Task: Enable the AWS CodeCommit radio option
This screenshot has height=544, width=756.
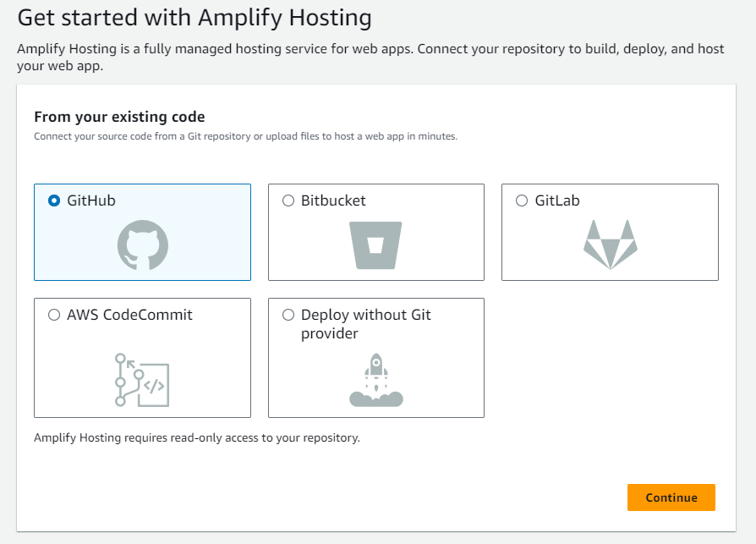Action: [55, 315]
